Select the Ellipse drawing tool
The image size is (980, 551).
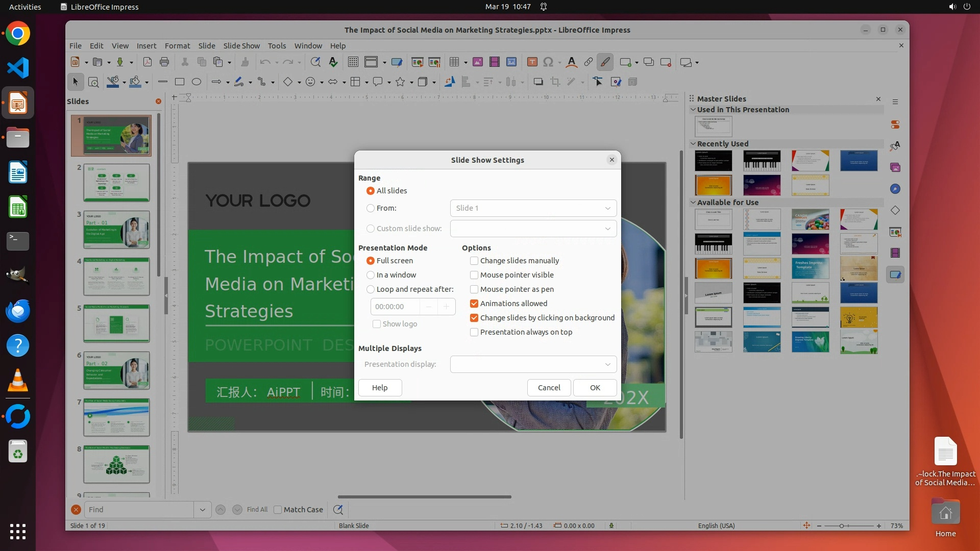197,82
